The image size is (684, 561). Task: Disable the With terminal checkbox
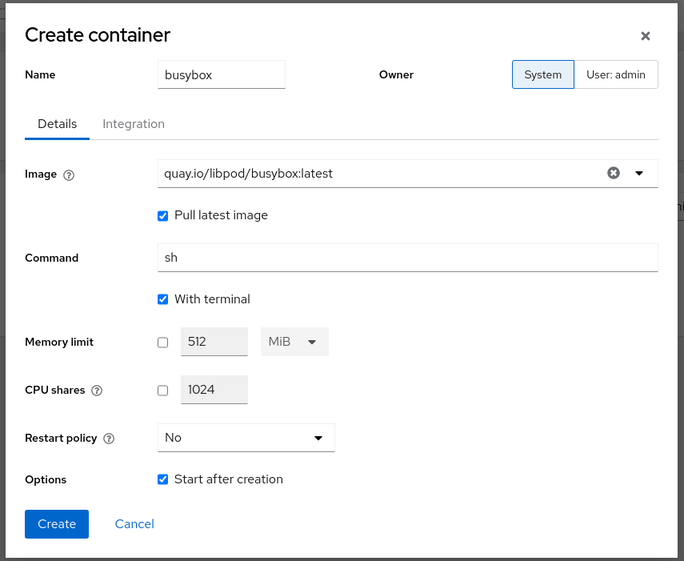[x=163, y=300]
